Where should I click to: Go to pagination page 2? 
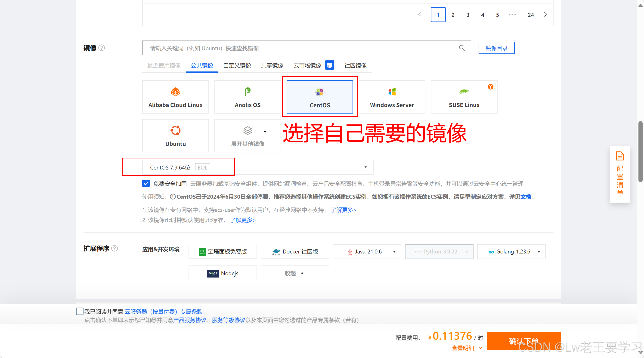[453, 15]
